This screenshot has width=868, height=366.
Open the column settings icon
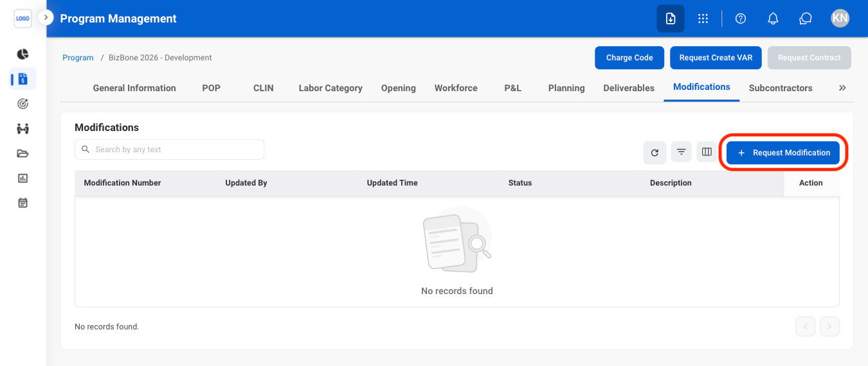(x=707, y=152)
